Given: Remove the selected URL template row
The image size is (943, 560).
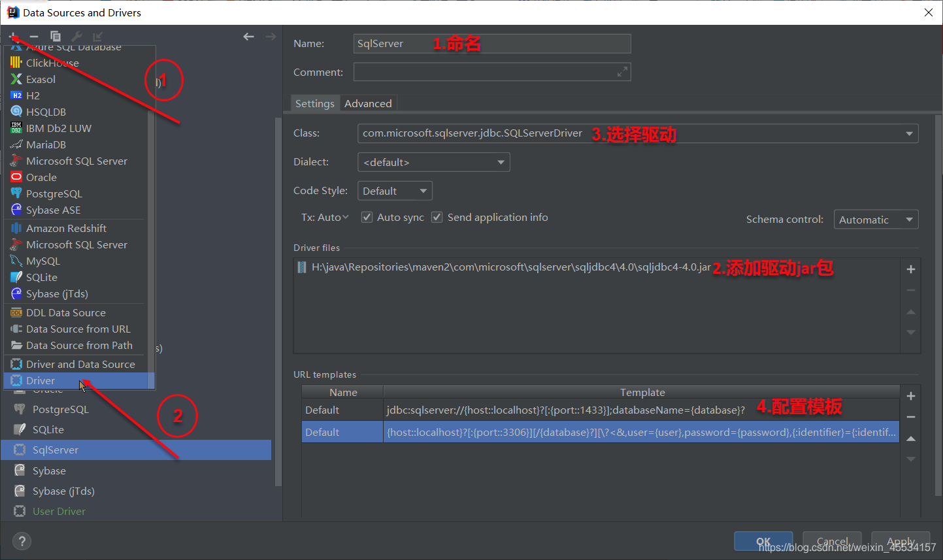Looking at the screenshot, I should (x=911, y=417).
